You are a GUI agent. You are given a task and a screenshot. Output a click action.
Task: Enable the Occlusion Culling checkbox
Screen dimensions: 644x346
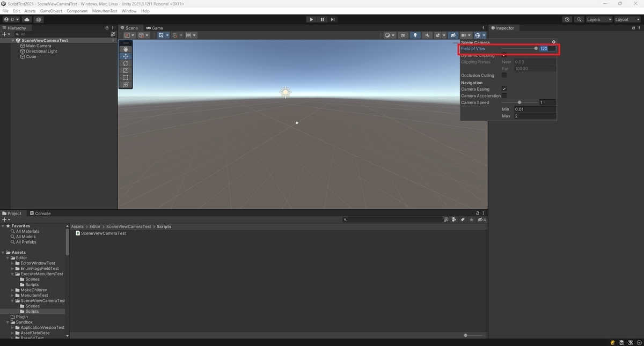point(504,75)
